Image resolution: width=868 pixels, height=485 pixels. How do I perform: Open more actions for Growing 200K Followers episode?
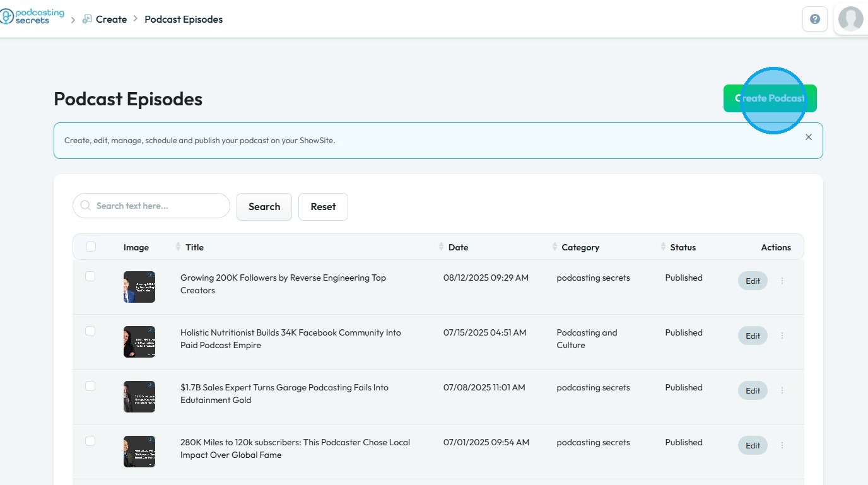pos(782,281)
